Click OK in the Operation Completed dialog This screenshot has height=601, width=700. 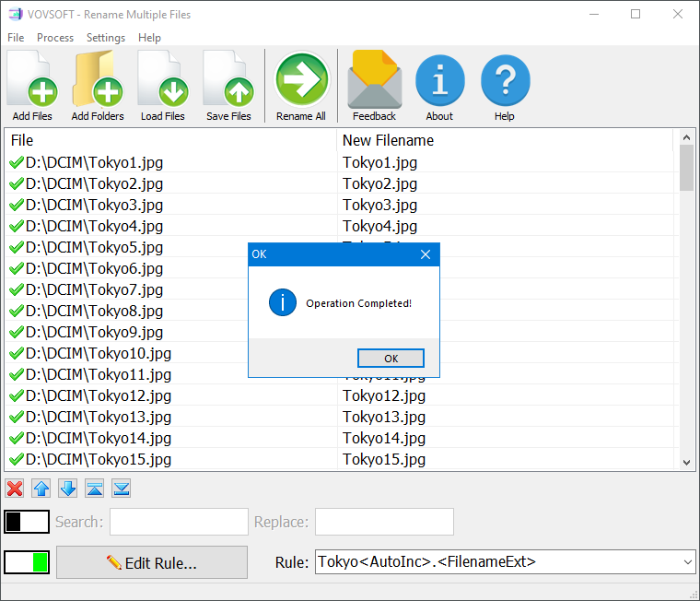(391, 359)
